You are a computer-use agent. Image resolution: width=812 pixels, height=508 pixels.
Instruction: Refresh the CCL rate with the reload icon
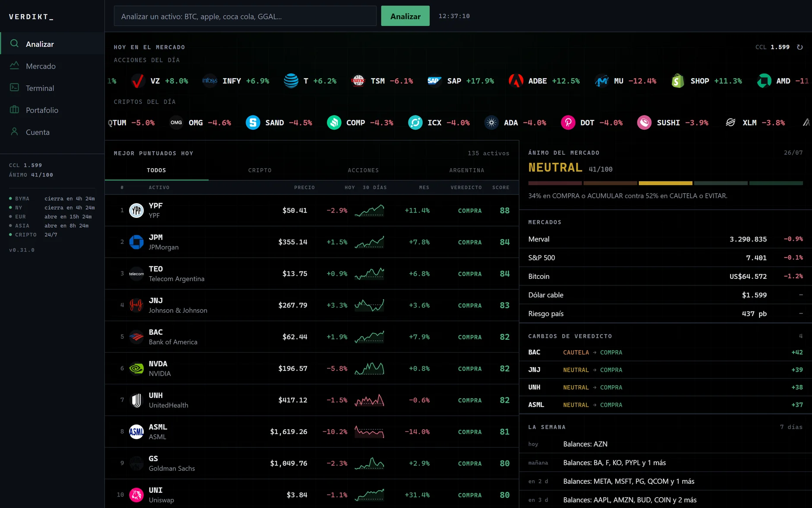tap(800, 47)
